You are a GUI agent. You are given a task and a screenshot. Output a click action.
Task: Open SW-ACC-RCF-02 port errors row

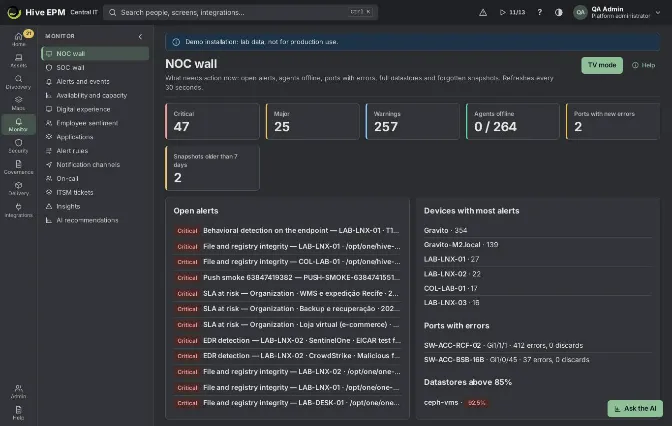537,345
